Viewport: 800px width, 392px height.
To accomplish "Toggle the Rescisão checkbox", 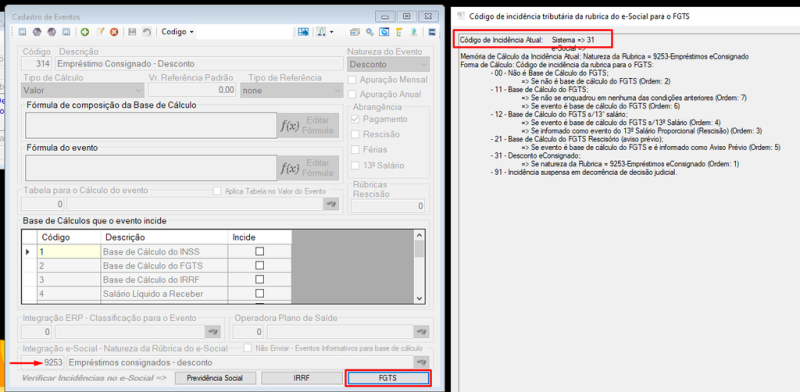I will tap(356, 134).
